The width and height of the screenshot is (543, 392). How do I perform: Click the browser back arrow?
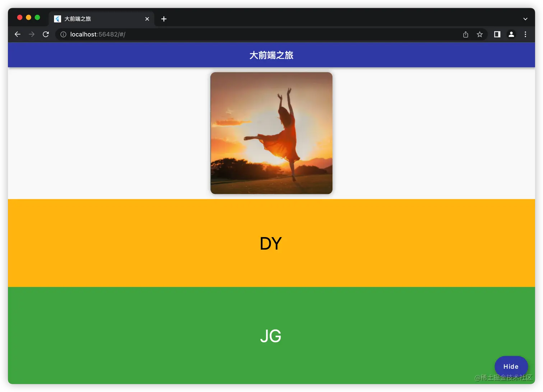point(18,34)
